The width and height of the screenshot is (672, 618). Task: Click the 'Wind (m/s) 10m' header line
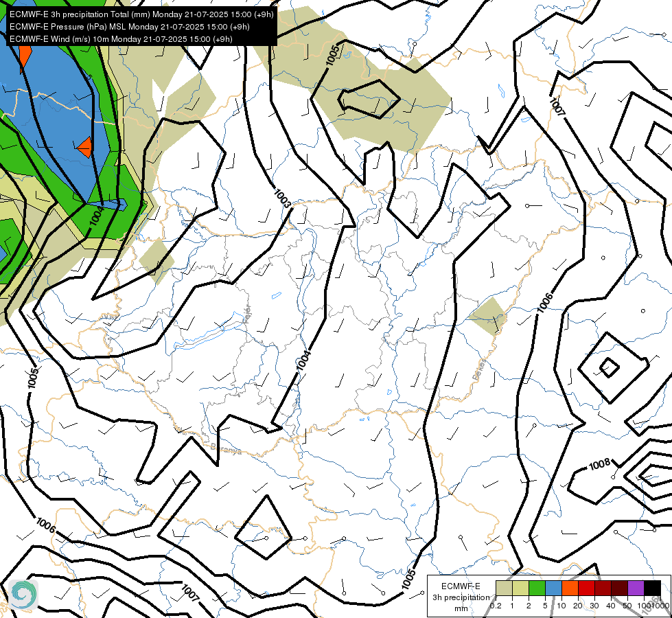click(121, 39)
